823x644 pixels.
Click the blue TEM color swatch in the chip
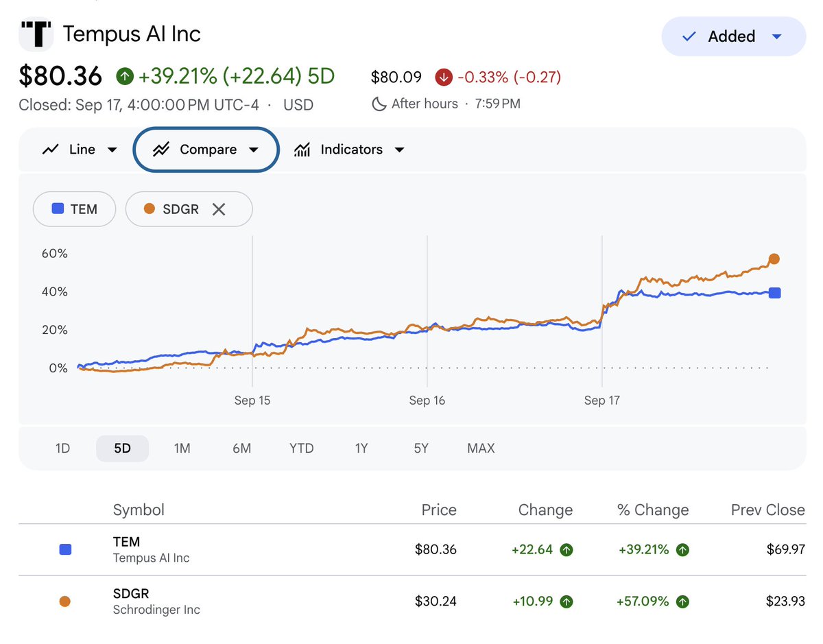coord(58,209)
